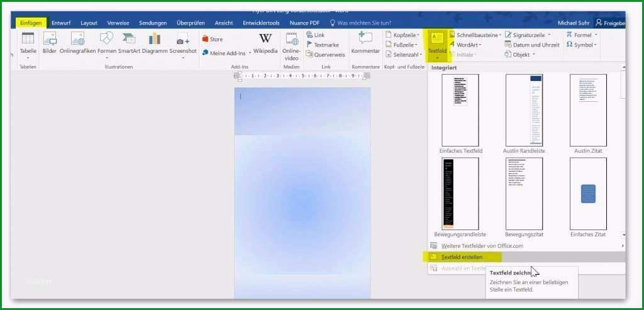Insert an Onlinevideo
The height and width of the screenshot is (310, 644).
[x=291, y=46]
